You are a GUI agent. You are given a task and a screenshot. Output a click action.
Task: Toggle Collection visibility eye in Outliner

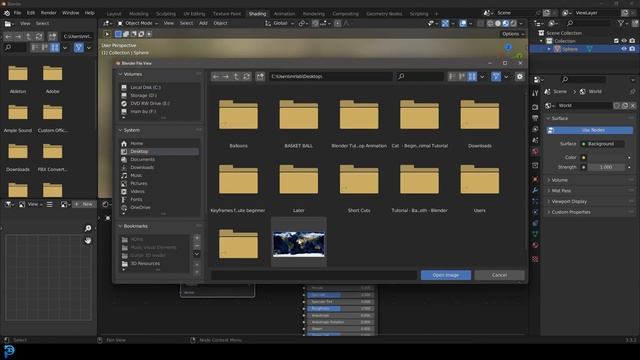(624, 41)
